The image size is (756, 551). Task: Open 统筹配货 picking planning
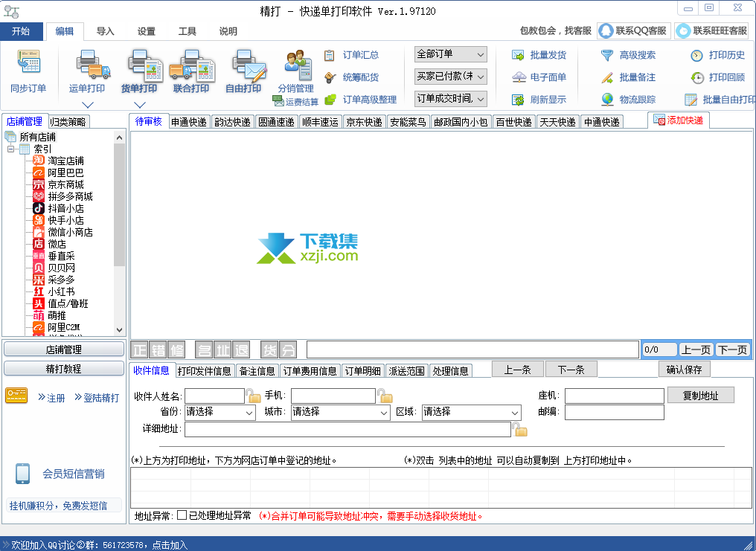[x=351, y=77]
